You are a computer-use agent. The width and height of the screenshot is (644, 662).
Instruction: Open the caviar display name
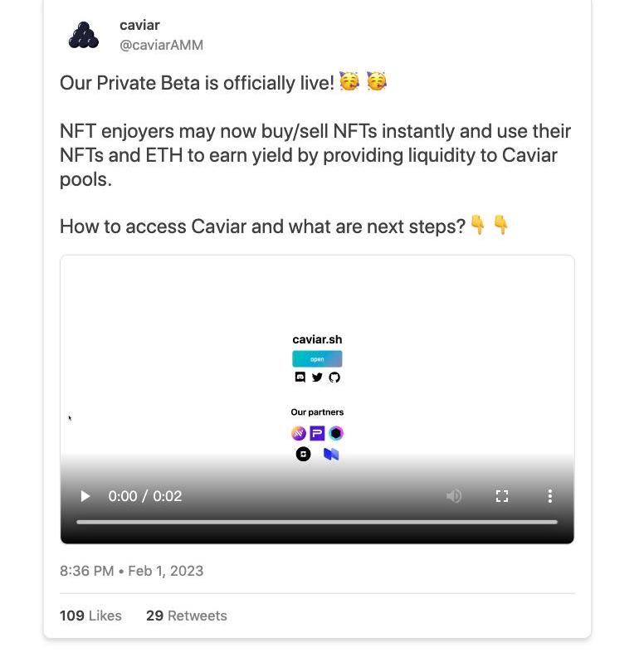[139, 26]
